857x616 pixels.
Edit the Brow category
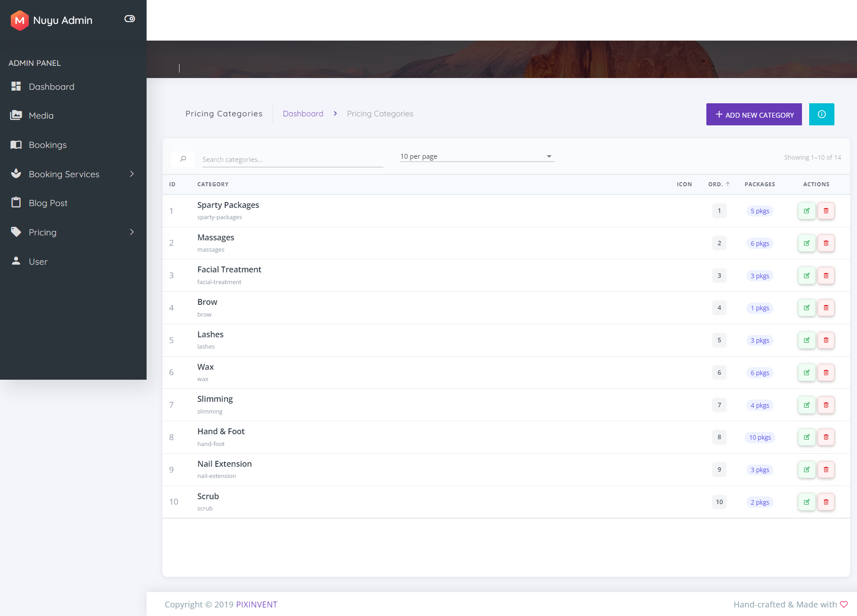(806, 308)
